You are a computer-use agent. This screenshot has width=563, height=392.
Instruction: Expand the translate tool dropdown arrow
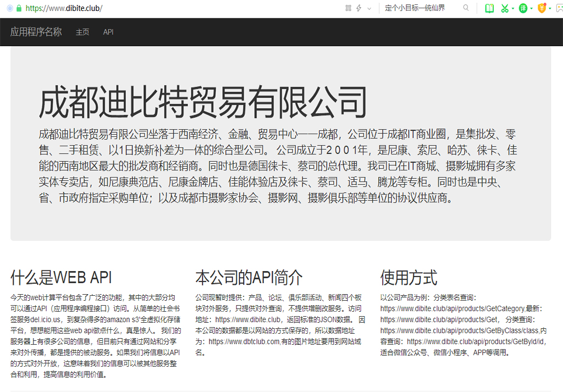click(x=532, y=8)
